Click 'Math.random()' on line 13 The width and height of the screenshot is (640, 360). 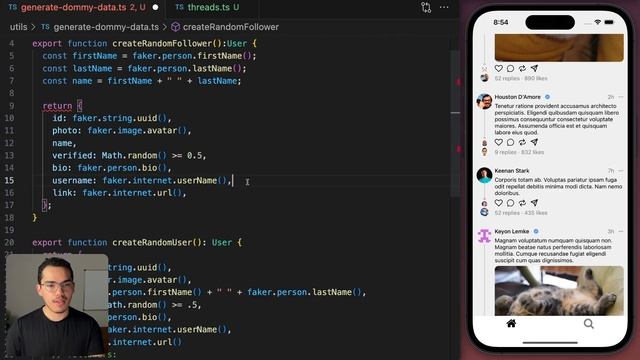134,156
